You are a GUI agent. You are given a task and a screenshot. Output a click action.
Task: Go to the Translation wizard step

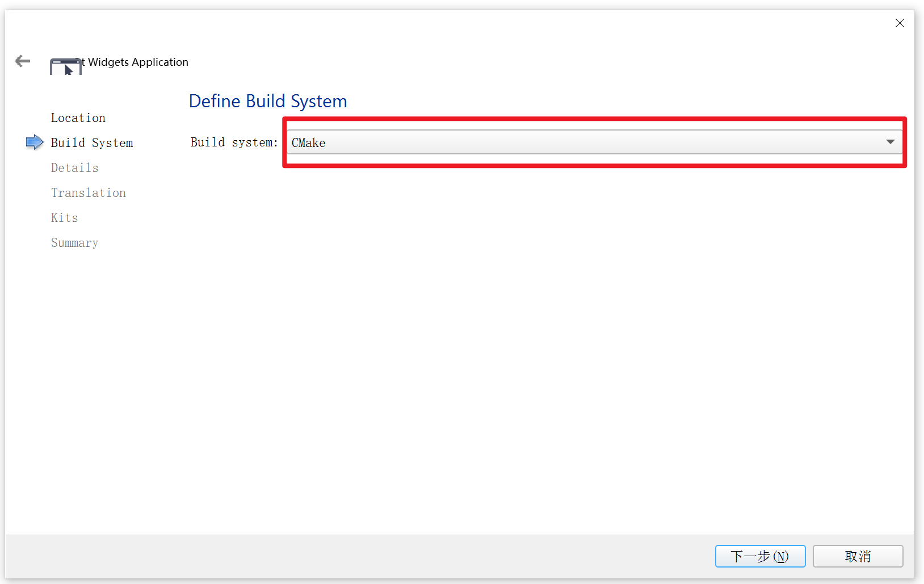(89, 193)
